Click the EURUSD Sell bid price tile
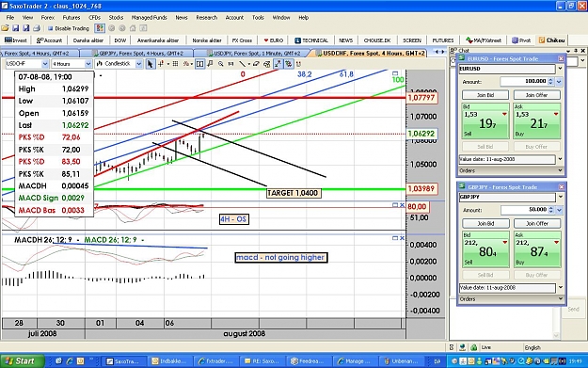The height and width of the screenshot is (368, 588). pyautogui.click(x=485, y=120)
